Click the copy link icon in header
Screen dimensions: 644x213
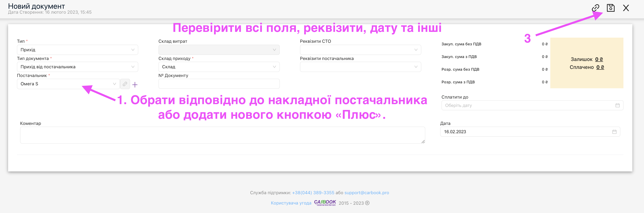[x=595, y=8]
